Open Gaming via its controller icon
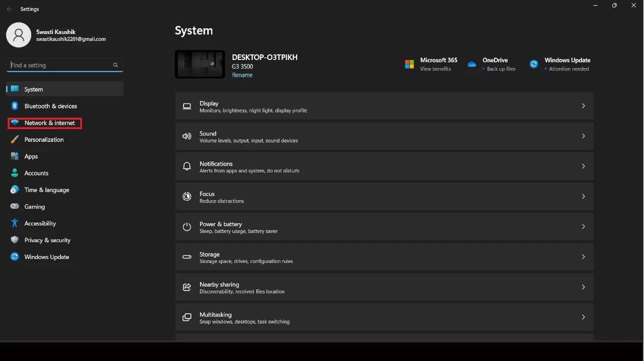Image resolution: width=644 pixels, height=361 pixels. [15, 206]
